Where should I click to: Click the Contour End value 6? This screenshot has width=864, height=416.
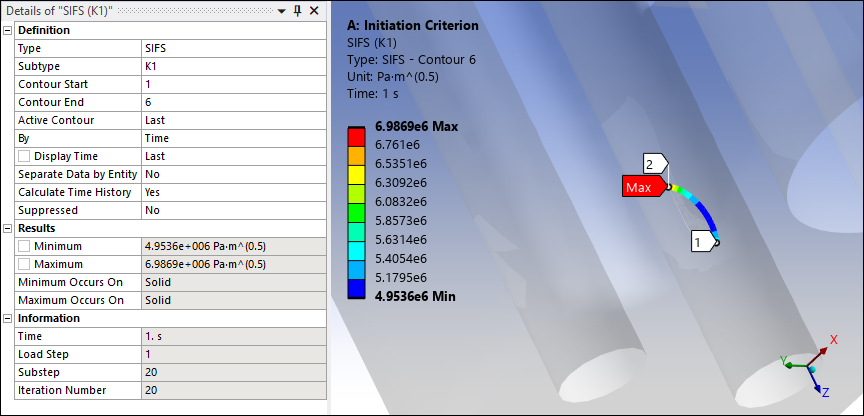[x=233, y=102]
